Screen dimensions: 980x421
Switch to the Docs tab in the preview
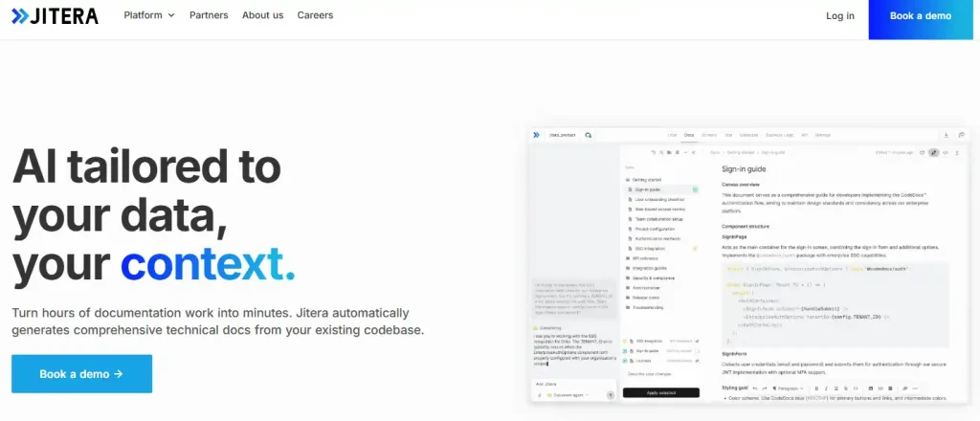coord(689,135)
